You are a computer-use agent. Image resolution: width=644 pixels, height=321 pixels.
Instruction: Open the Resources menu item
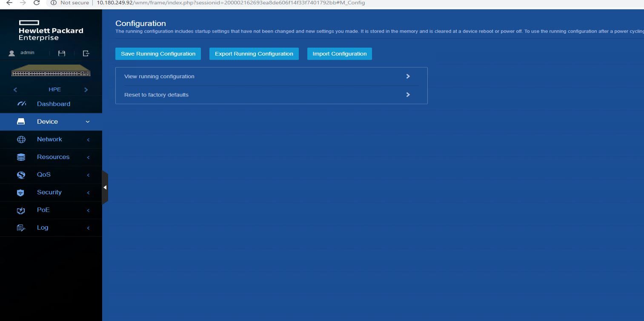pos(51,157)
